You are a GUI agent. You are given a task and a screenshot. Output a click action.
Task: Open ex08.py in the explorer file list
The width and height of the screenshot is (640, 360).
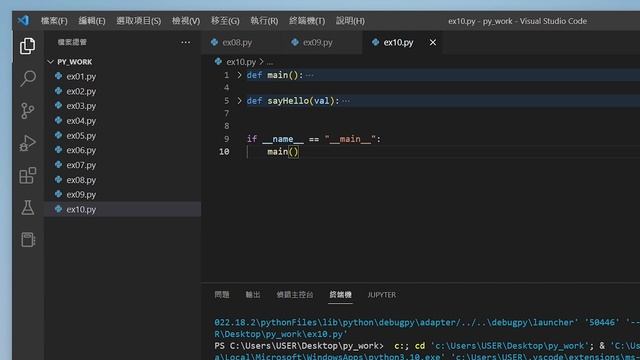coord(122,180)
